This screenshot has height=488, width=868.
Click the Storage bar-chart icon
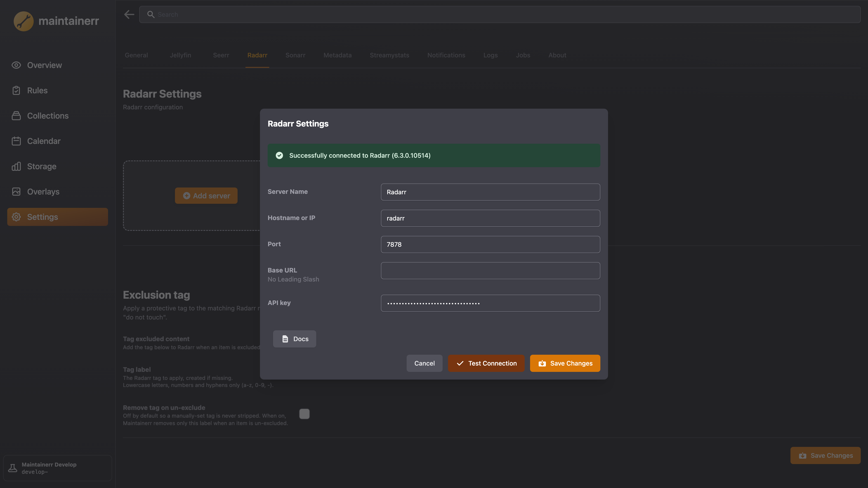coord(16,166)
